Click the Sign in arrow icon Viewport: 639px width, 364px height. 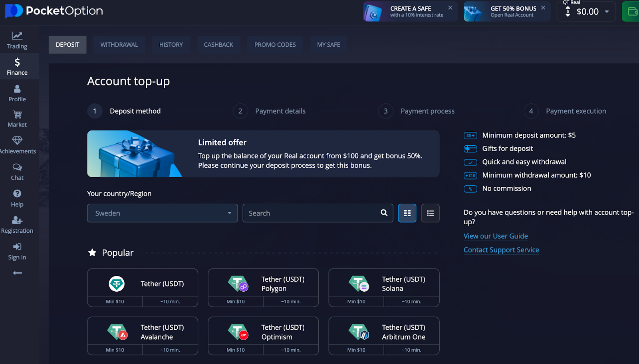point(17,247)
